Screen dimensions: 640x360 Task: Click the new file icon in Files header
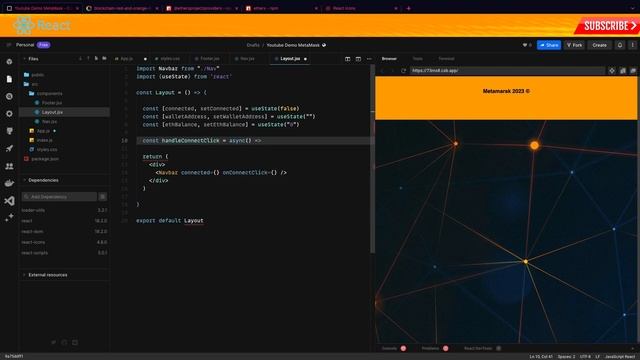click(x=96, y=59)
